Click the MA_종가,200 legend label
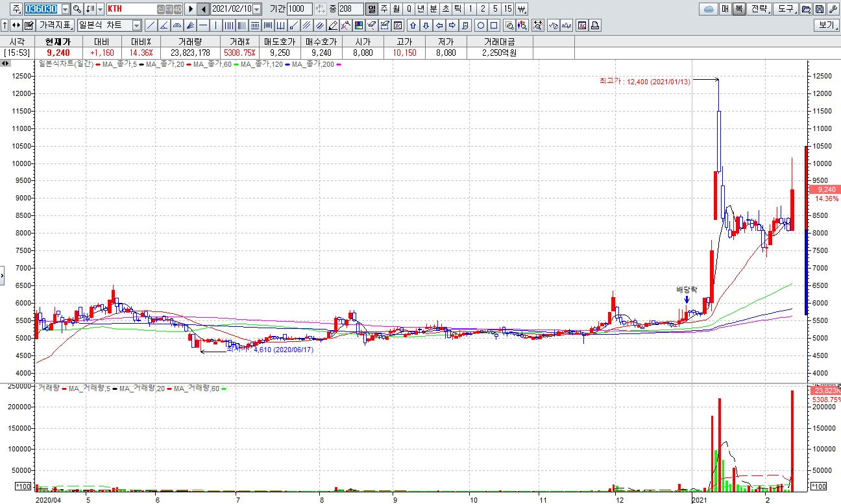The width and height of the screenshot is (841, 504). click(314, 64)
